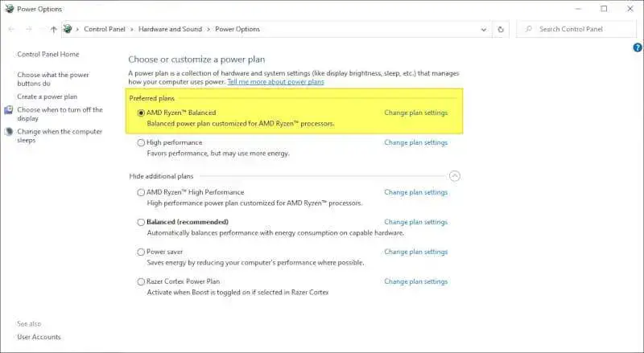Click the Search Control Panel field
Viewport: 644px width, 353px height.
(x=576, y=29)
